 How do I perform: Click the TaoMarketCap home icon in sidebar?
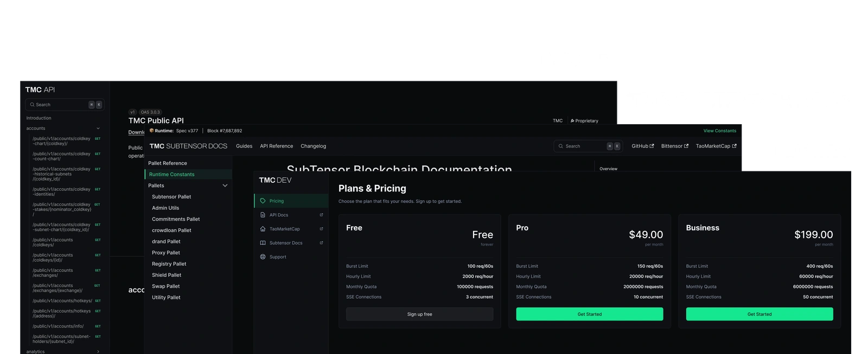(263, 229)
